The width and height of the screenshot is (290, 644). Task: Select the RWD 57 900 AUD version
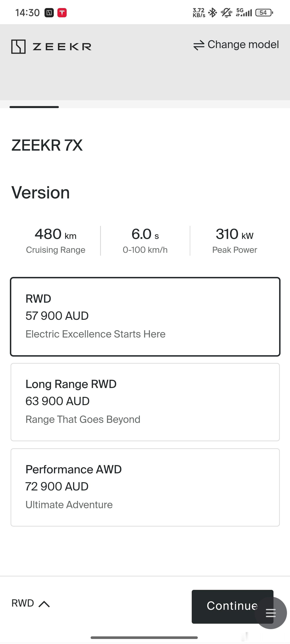pos(145,317)
